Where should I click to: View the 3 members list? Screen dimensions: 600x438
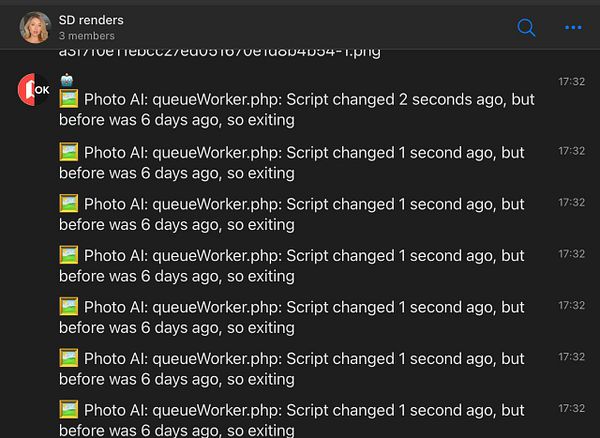tap(86, 36)
